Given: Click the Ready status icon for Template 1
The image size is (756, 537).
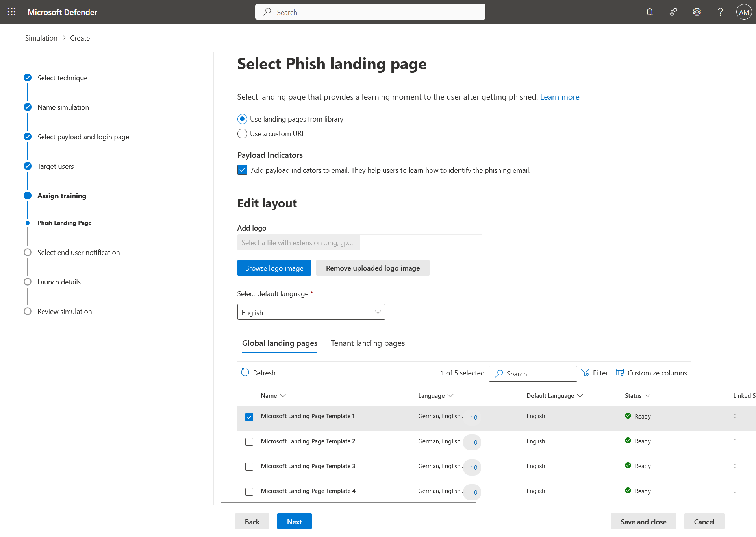Looking at the screenshot, I should point(628,416).
